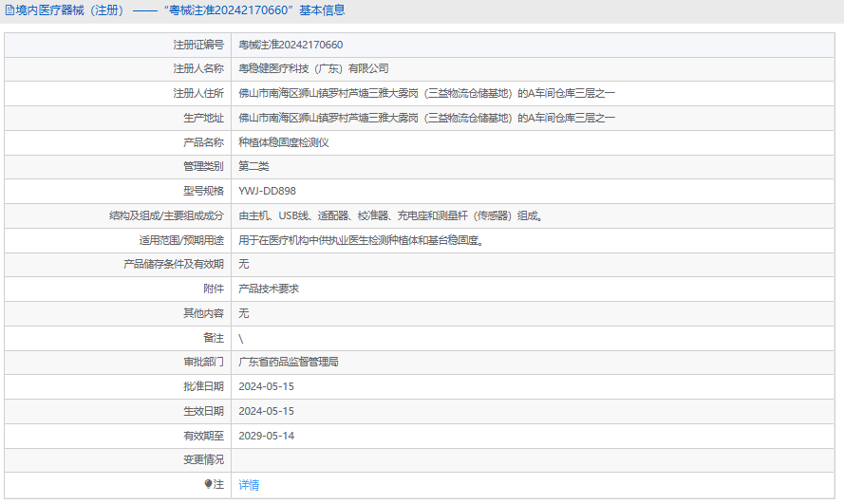
Task: Click the 批准日期 label
Action: point(203,386)
